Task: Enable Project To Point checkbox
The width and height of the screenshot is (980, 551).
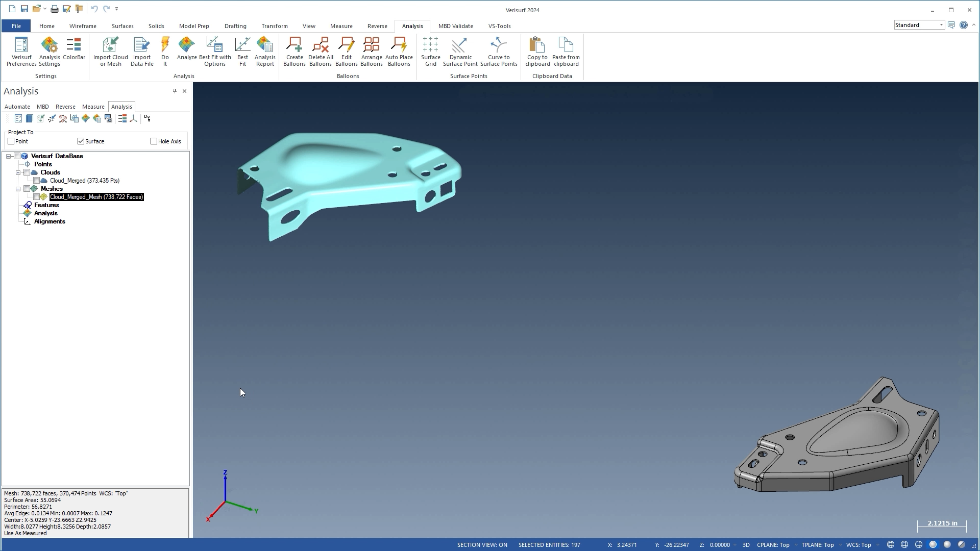Action: coord(11,141)
